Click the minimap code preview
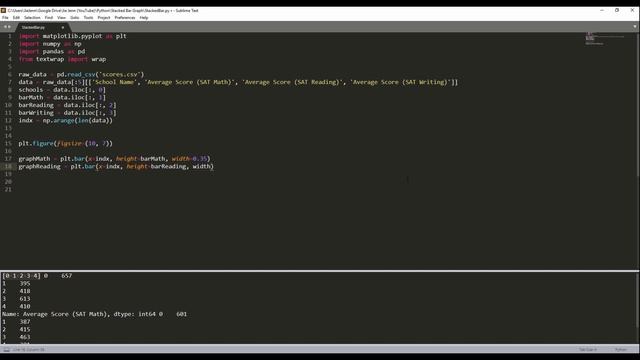The image size is (640, 360). [x=605, y=38]
